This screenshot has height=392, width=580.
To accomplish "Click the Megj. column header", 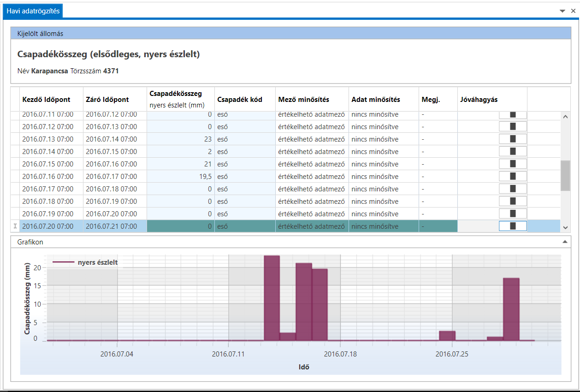I will pos(438,99).
